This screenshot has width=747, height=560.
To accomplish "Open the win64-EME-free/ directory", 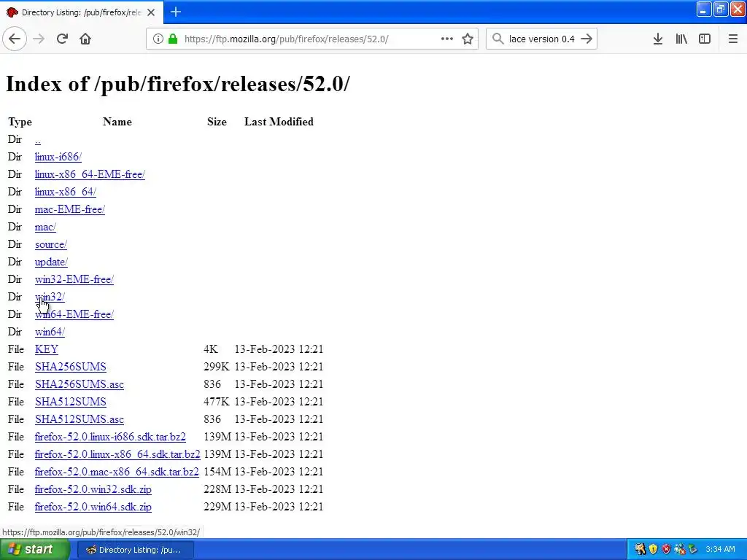I will pos(74,314).
